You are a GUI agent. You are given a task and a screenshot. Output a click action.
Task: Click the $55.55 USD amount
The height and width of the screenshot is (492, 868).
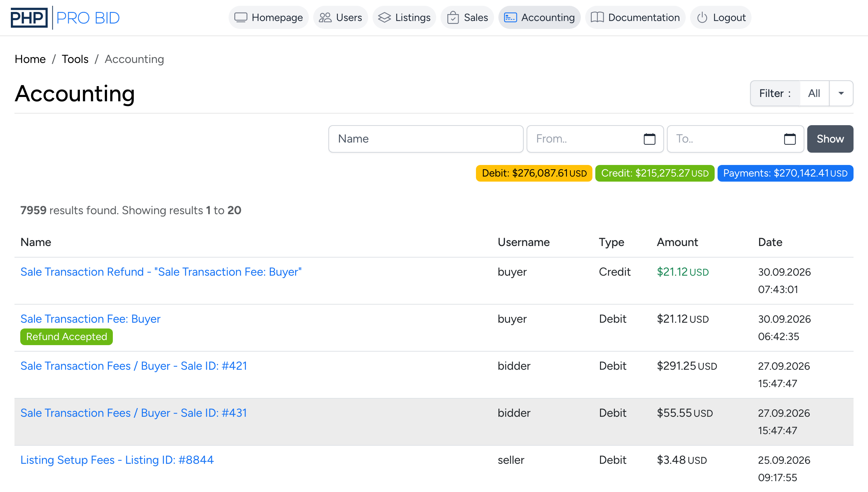click(x=685, y=413)
